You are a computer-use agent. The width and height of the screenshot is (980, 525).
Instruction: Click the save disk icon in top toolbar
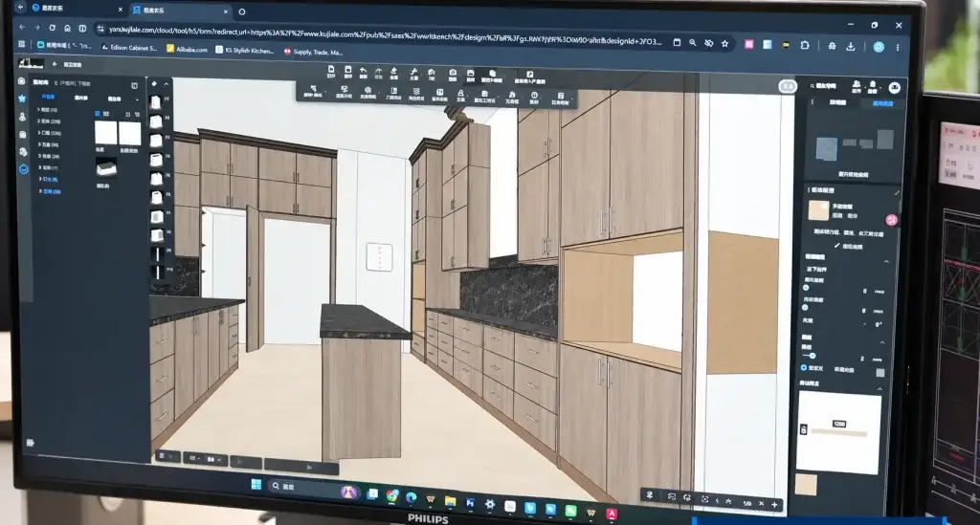pyautogui.click(x=348, y=70)
